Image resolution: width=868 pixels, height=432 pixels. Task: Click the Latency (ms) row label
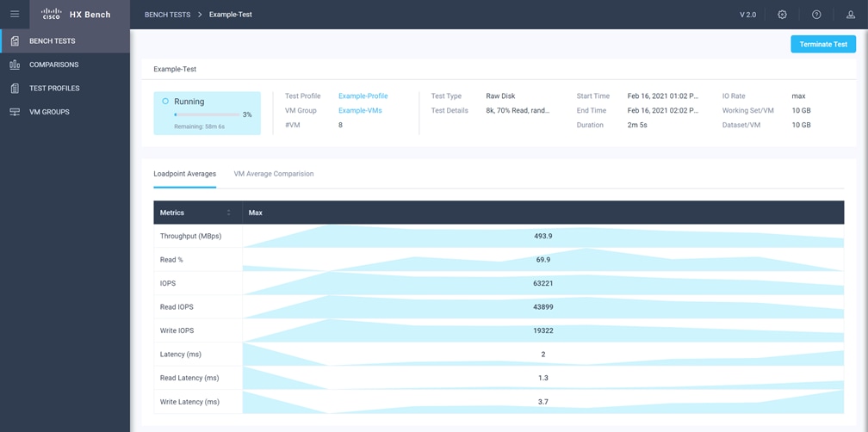(181, 354)
